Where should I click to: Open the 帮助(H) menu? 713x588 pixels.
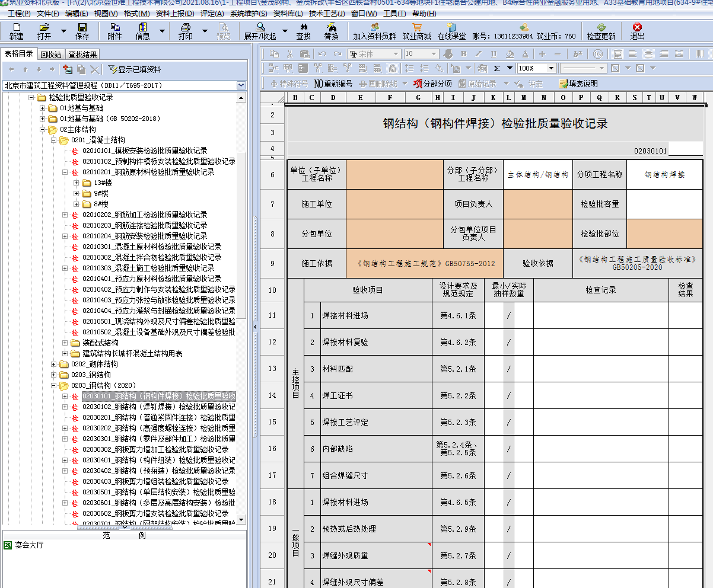coord(424,14)
